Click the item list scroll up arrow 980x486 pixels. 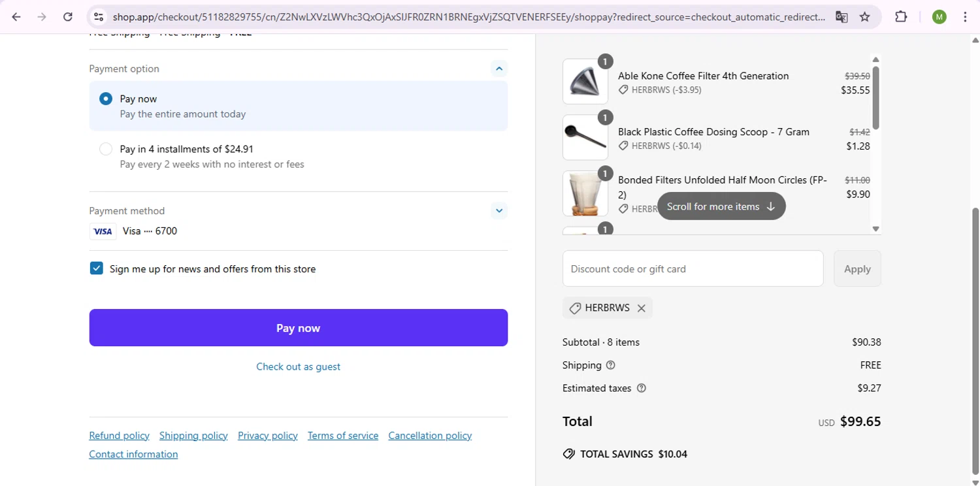(876, 59)
